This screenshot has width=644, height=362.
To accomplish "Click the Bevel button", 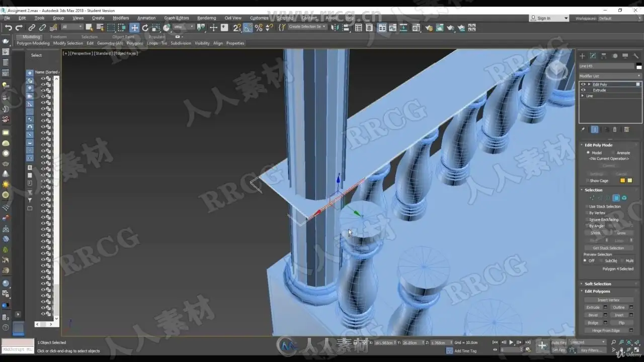I will click(593, 315).
